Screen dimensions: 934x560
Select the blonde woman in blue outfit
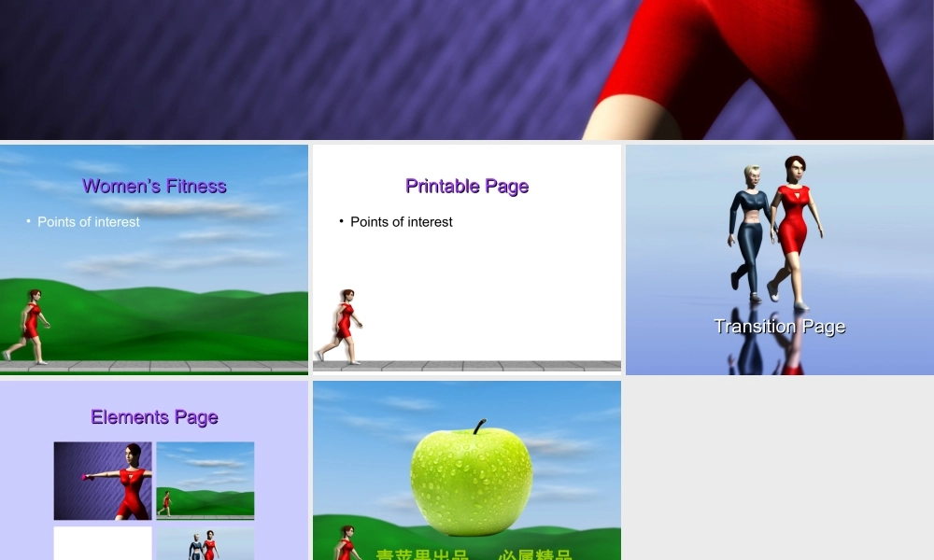click(751, 229)
